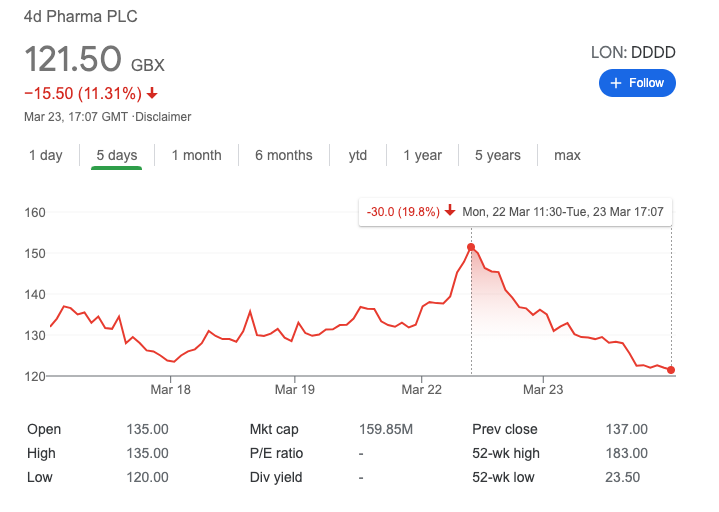Click the Prev close value 137.00
The image size is (719, 512).
pos(626,429)
